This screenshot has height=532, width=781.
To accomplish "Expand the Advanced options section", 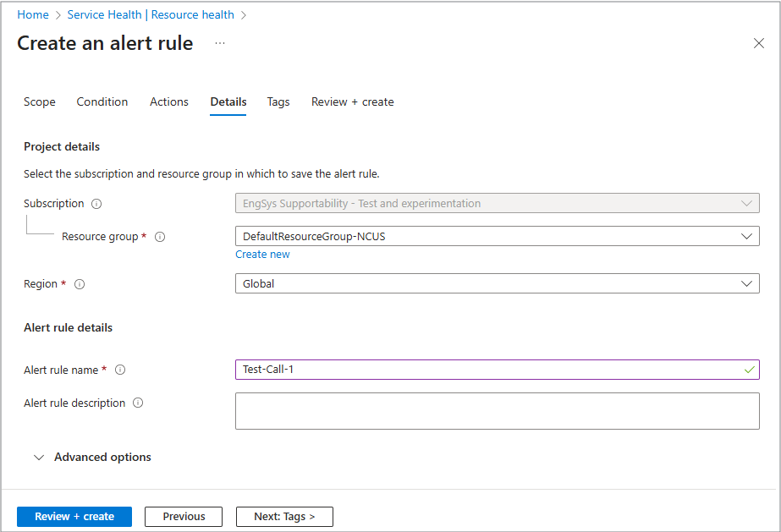I will coord(93,458).
